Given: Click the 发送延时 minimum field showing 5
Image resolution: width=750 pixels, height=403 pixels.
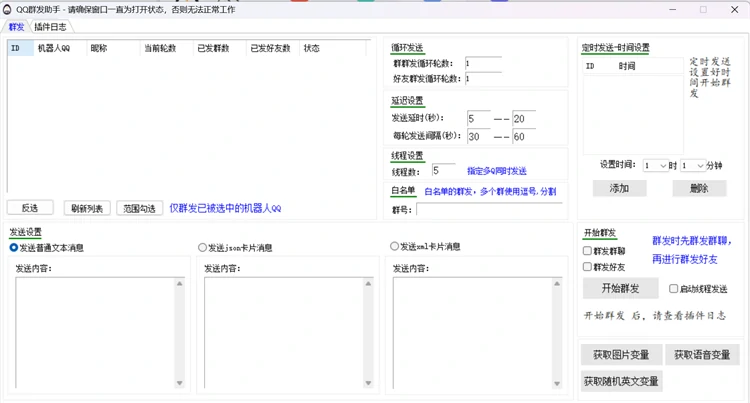Looking at the screenshot, I should pyautogui.click(x=479, y=119).
